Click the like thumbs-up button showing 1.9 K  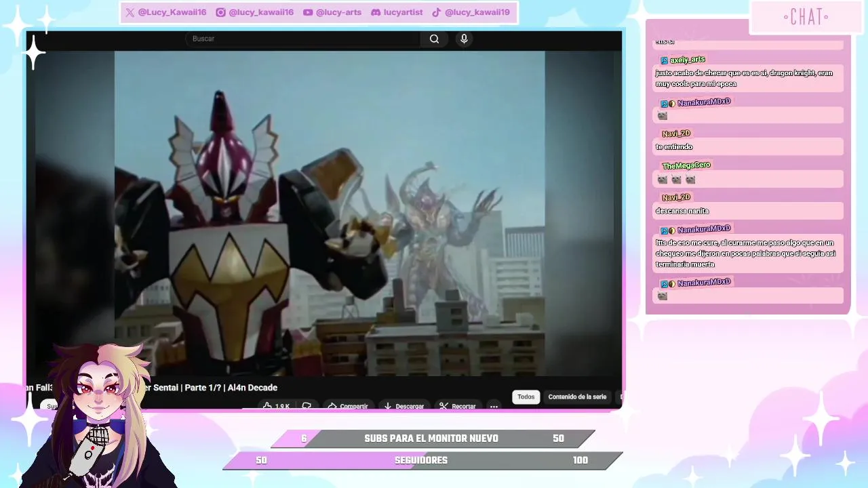(275, 406)
